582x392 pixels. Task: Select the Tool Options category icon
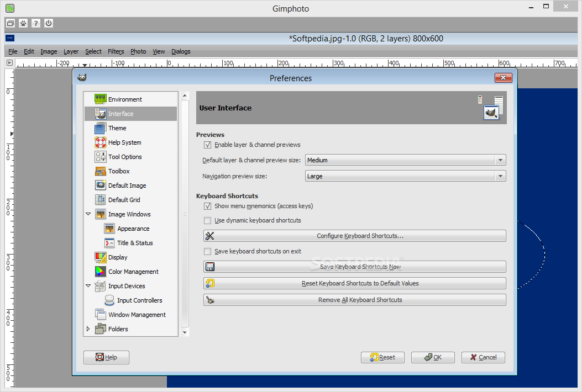click(101, 156)
